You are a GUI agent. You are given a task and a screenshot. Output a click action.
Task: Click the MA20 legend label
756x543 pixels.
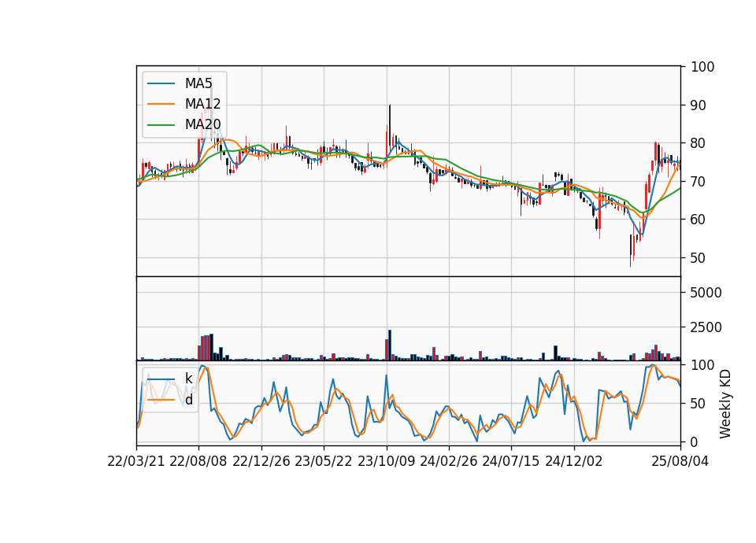click(202, 125)
